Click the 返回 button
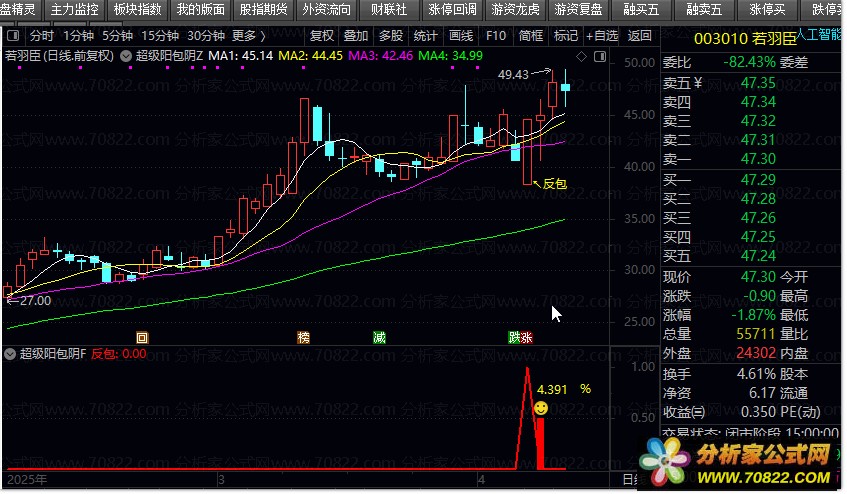 639,36
